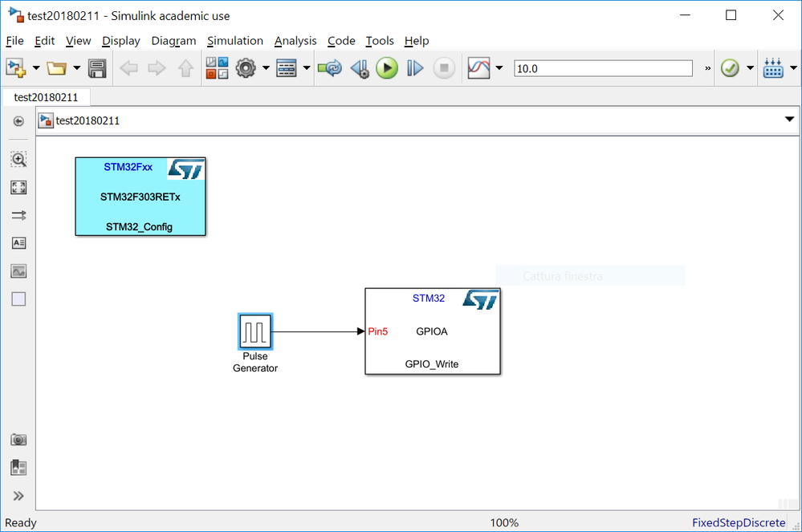Click the Up to Parent arrow

(185, 68)
